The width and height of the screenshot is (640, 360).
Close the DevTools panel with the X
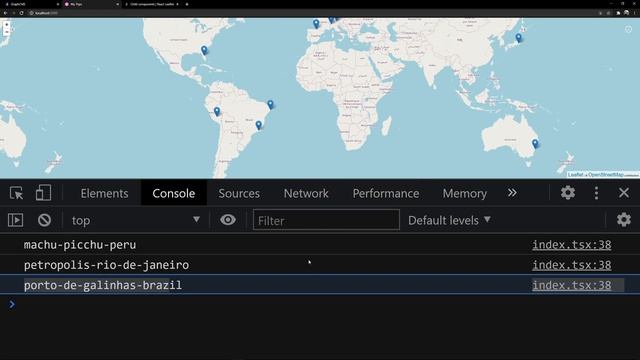(x=624, y=193)
